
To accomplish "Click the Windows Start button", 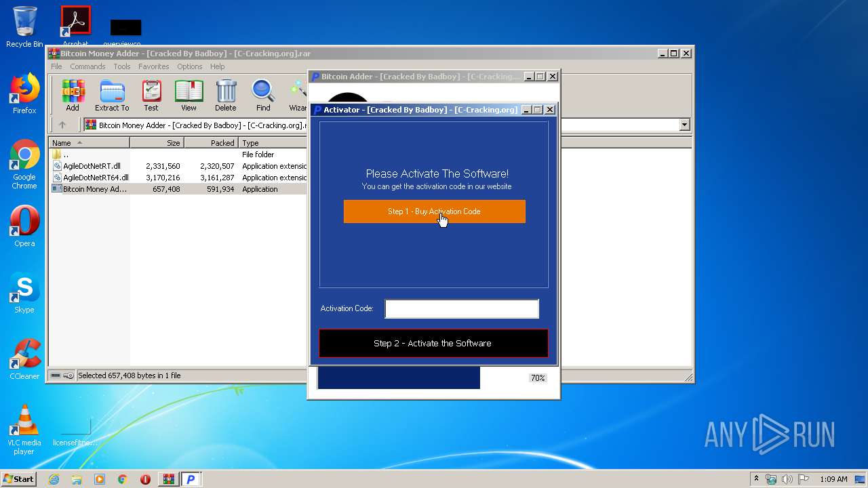I will [19, 479].
